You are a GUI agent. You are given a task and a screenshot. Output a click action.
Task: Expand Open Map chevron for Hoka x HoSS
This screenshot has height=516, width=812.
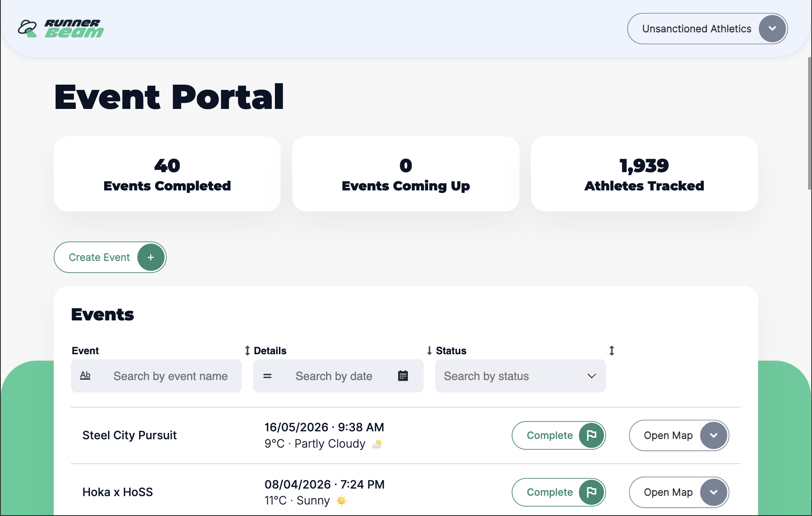[714, 492]
